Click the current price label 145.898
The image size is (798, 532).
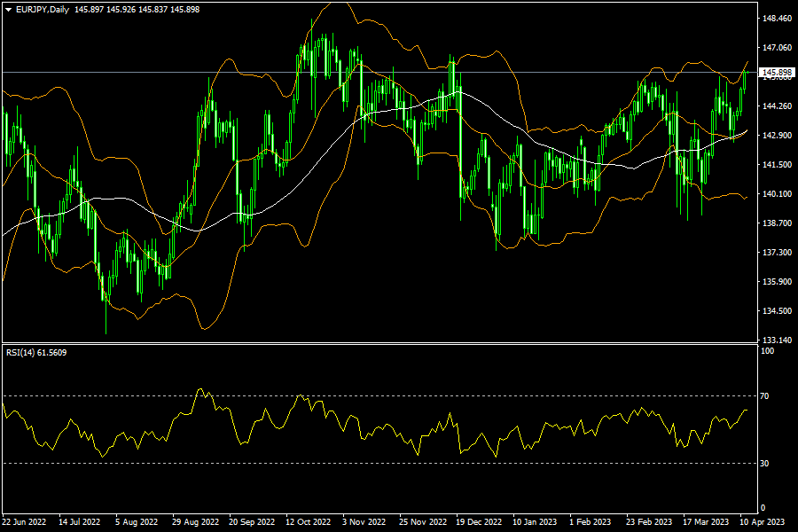pyautogui.click(x=777, y=73)
